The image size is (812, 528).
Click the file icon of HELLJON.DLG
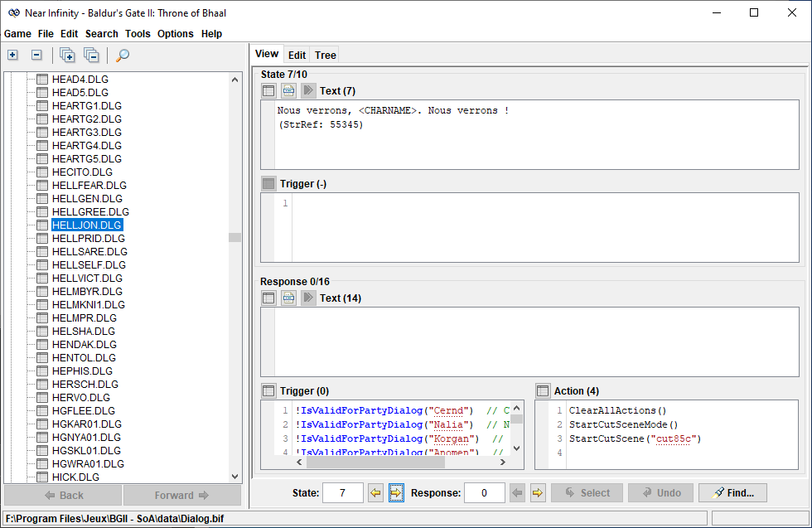[42, 225]
